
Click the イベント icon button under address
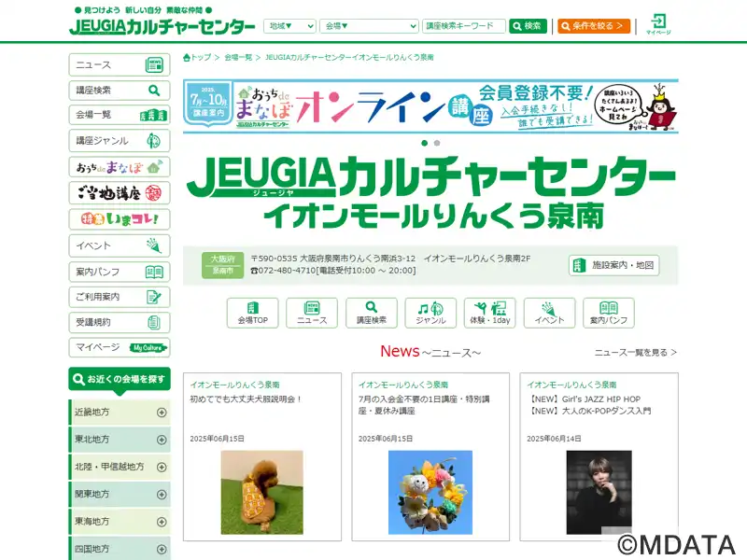coord(549,313)
